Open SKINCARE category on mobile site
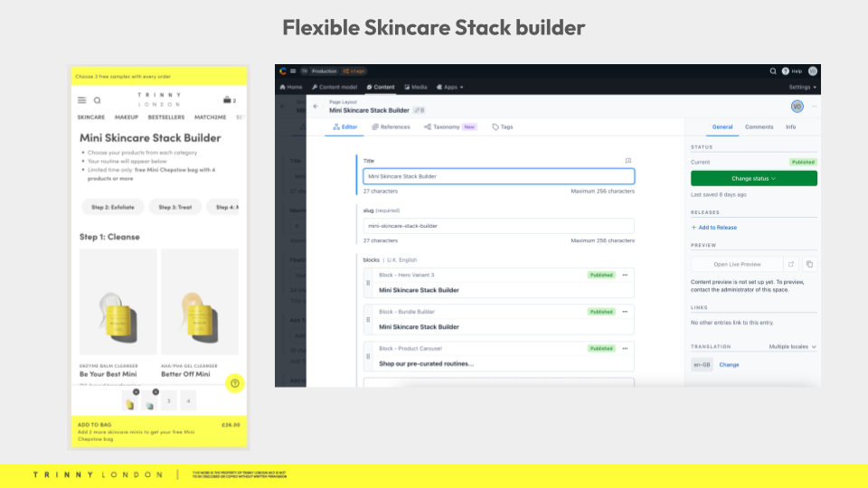Viewport: 868px width, 488px height. [90, 117]
